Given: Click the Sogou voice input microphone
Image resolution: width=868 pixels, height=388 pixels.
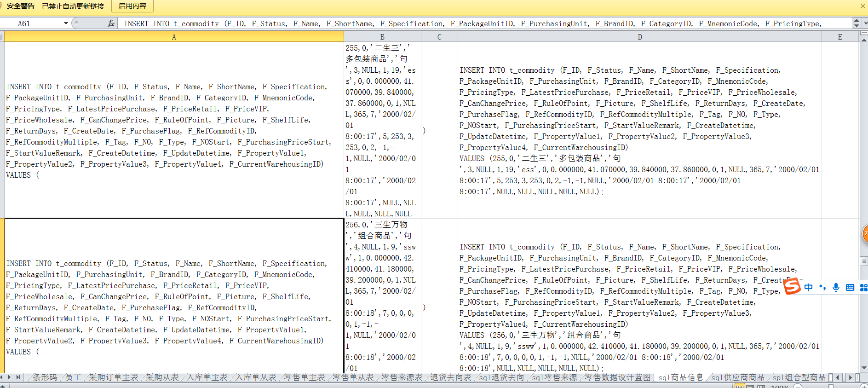Looking at the screenshot, I should click(836, 288).
